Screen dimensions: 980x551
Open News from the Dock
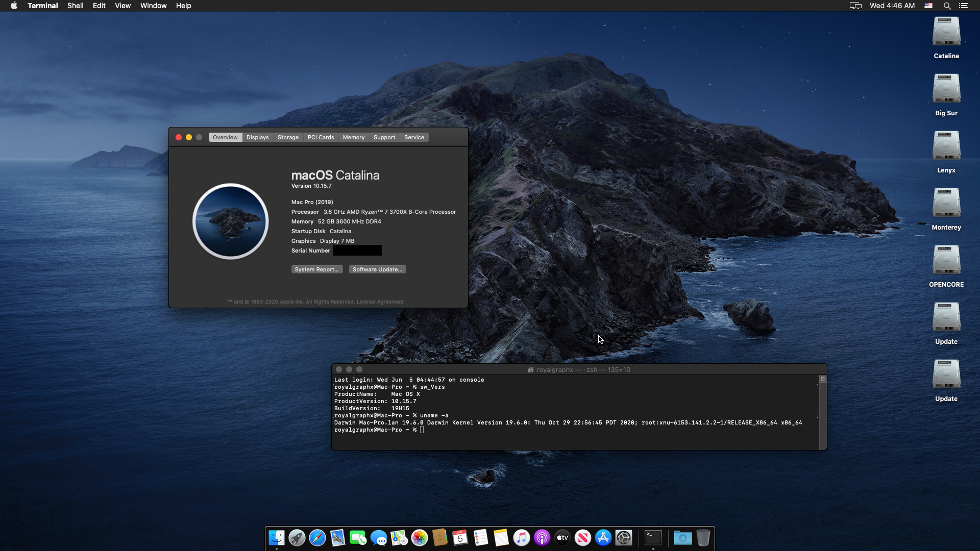(x=582, y=538)
